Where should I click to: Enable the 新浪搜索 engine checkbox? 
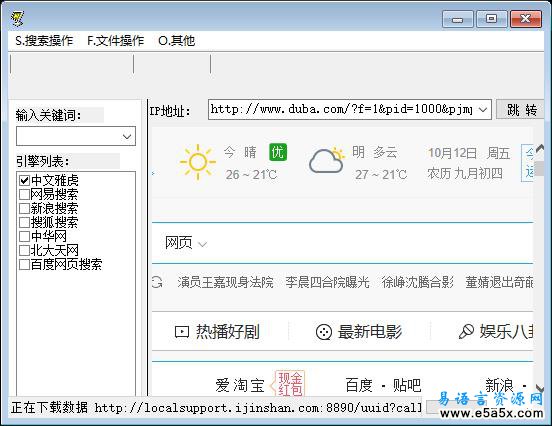pos(24,208)
